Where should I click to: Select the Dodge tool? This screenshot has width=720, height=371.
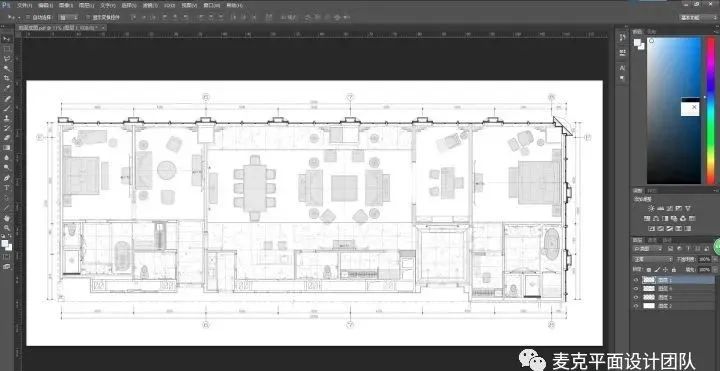[6, 167]
